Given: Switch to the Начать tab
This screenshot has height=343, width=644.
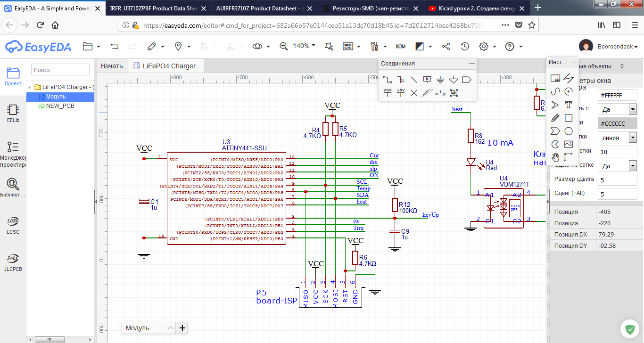Looking at the screenshot, I should click(x=112, y=66).
